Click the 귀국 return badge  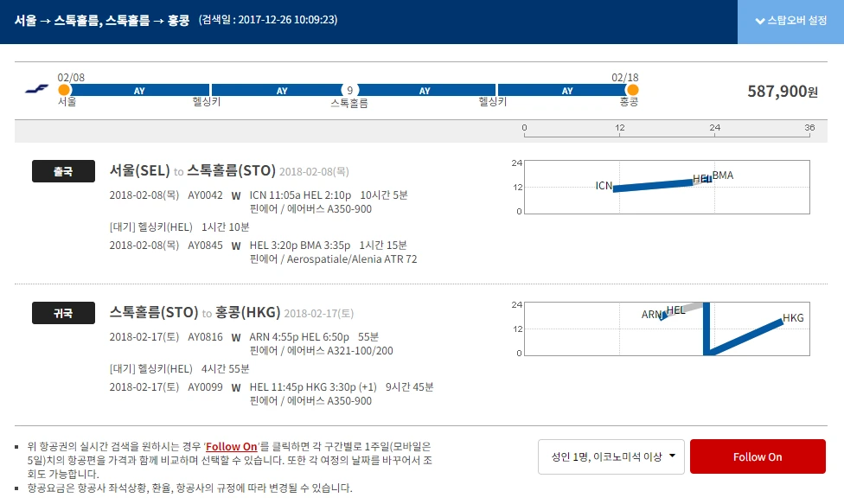point(62,312)
